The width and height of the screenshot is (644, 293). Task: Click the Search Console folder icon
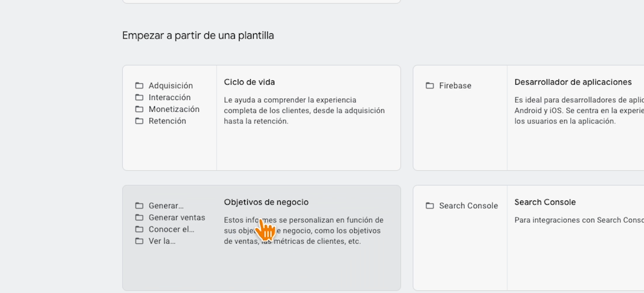430,206
